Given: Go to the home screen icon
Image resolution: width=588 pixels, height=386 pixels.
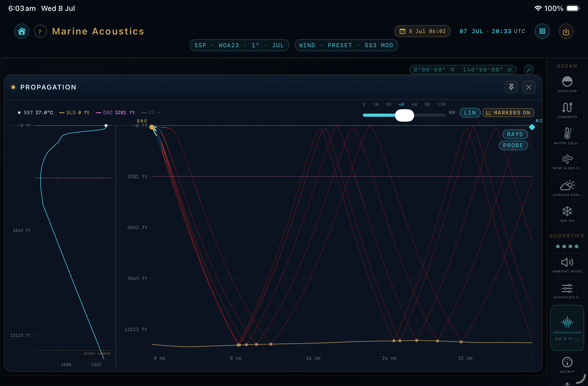Looking at the screenshot, I should (22, 31).
